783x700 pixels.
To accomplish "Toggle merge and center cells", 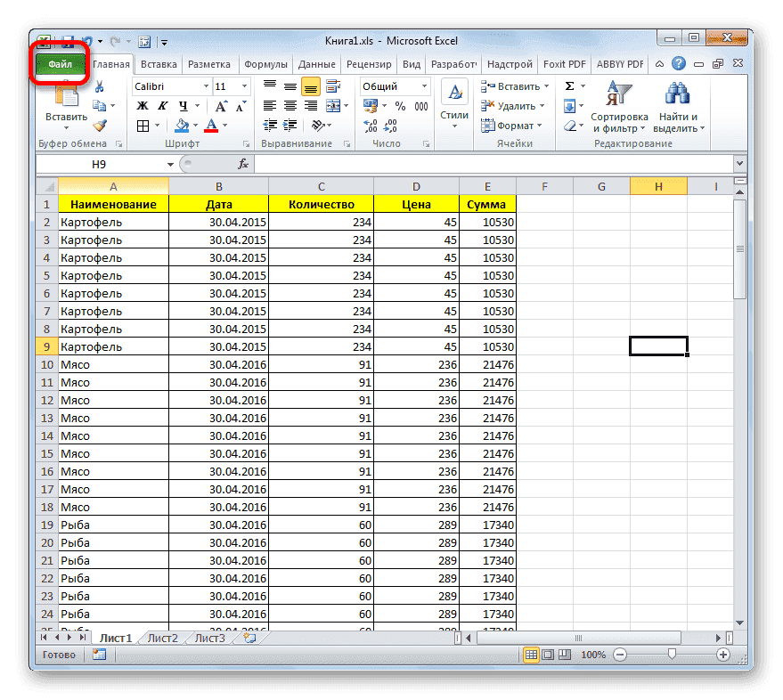I will pos(334,105).
